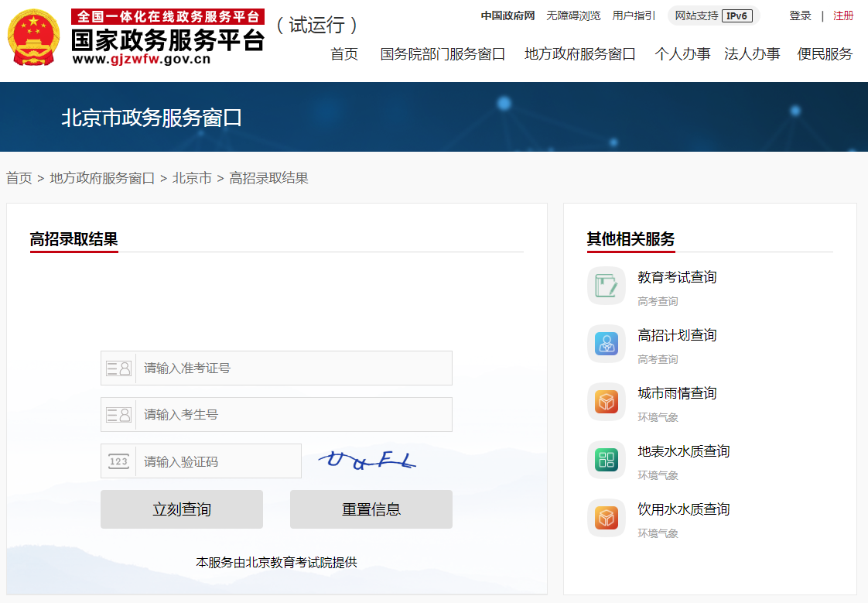Click the ID card icon beside 准考证号 field
Screen dimensions: 868x603
tap(118, 368)
